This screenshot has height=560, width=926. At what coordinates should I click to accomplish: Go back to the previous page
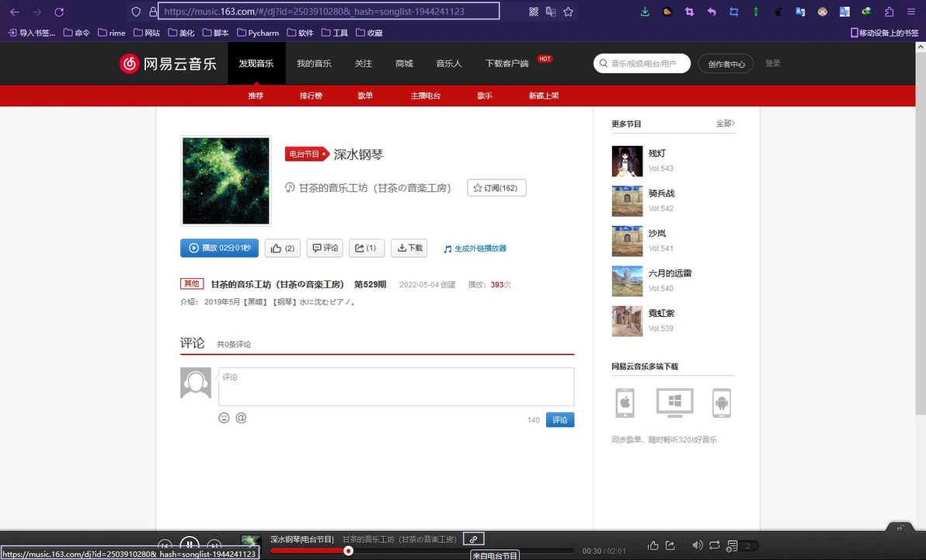tap(15, 12)
